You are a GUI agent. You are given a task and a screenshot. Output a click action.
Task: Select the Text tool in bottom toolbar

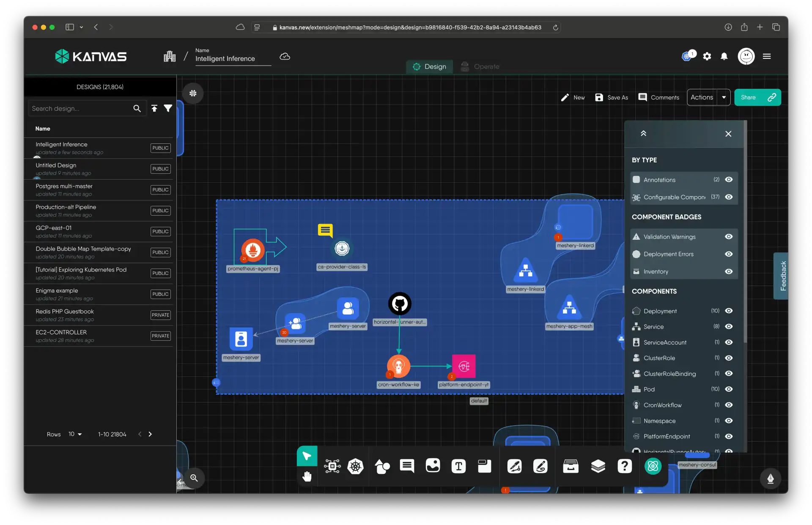[x=459, y=466]
